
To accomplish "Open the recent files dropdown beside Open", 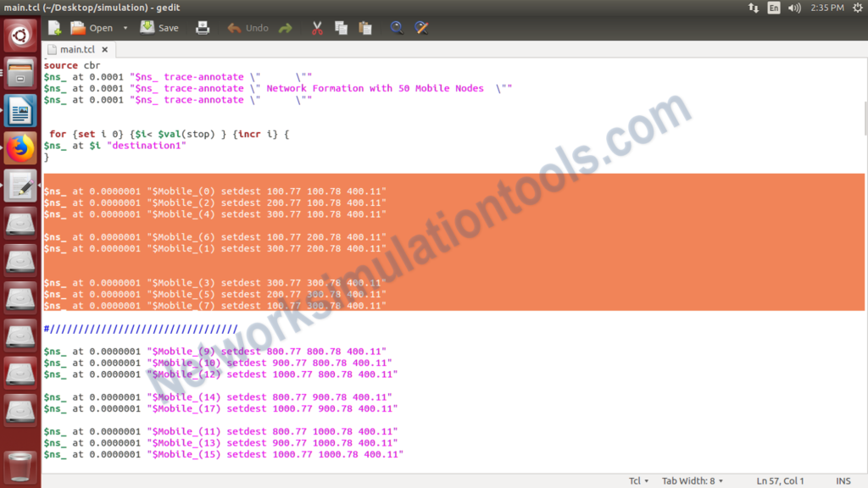I will click(125, 27).
